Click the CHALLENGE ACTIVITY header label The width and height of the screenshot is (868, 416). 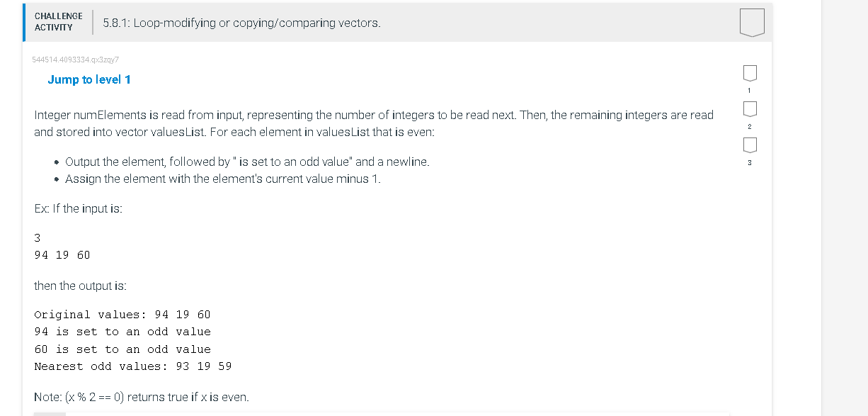point(58,21)
